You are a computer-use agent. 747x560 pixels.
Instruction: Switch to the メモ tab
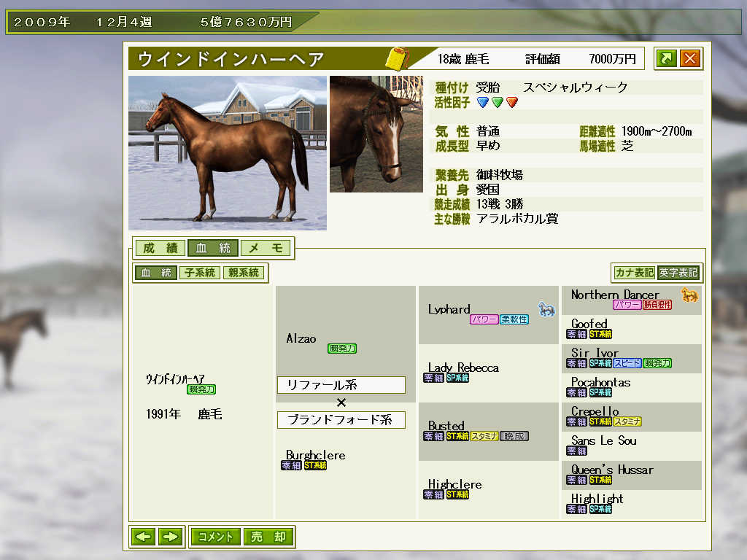(x=266, y=248)
